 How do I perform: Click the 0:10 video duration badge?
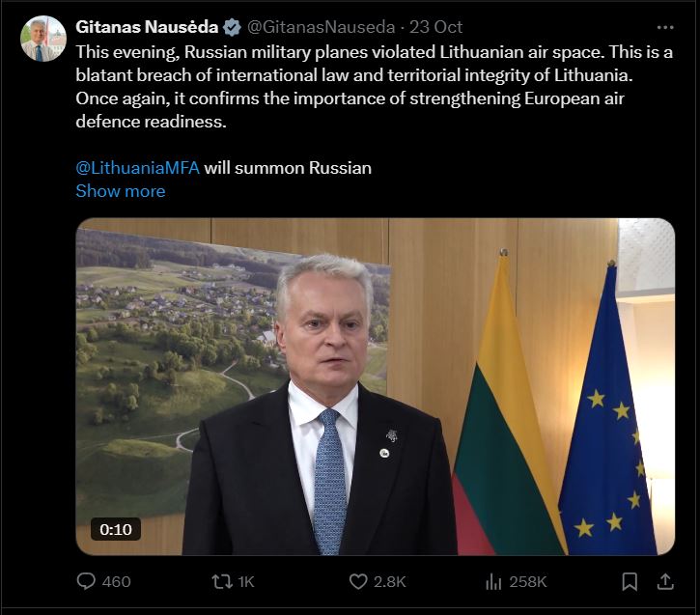click(116, 529)
